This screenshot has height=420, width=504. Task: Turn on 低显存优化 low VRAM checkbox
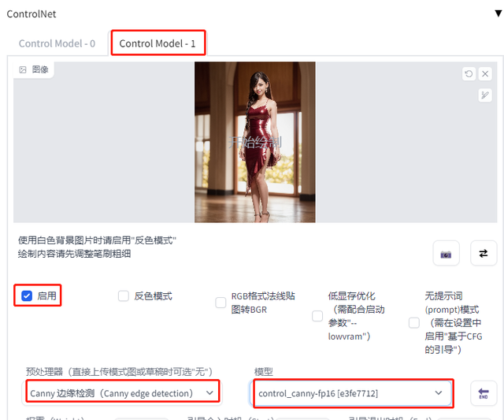coord(317,316)
